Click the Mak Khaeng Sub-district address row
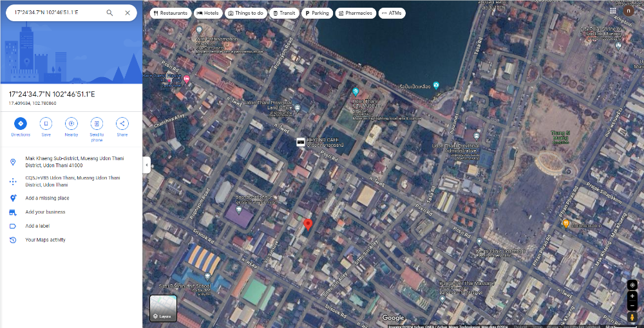The width and height of the screenshot is (644, 328). click(71, 162)
